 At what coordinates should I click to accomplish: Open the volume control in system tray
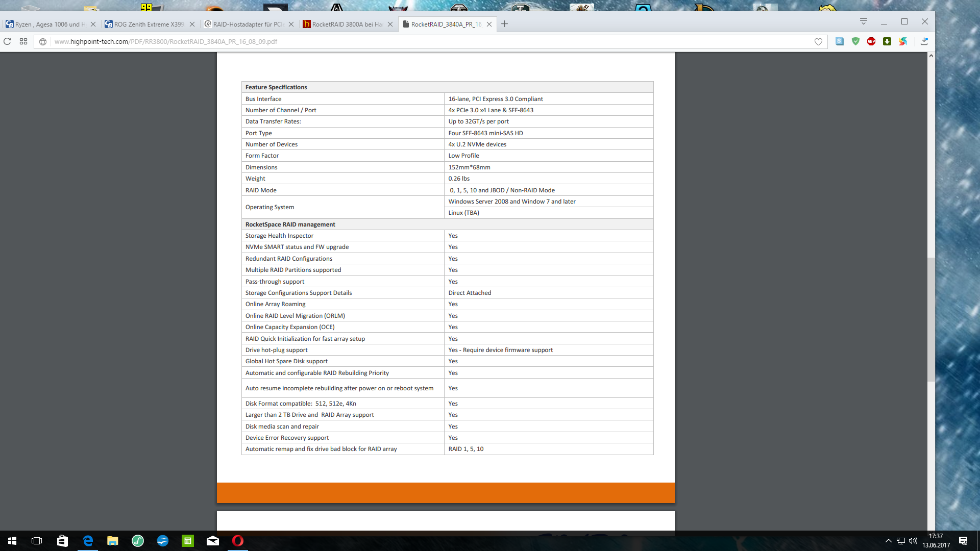click(913, 541)
